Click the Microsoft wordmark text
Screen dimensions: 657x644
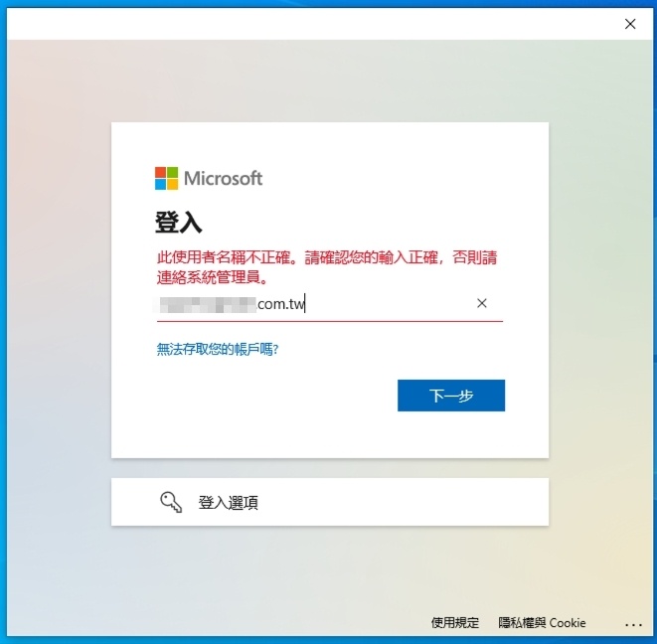click(x=223, y=178)
